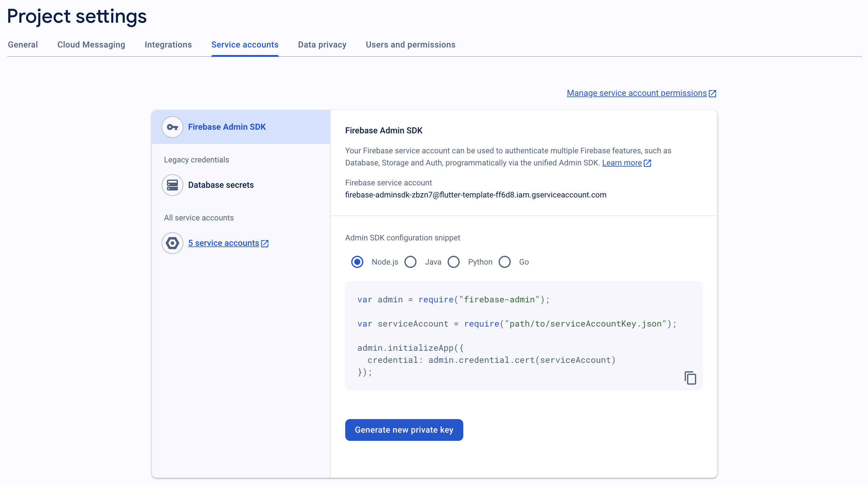This screenshot has width=868, height=485.
Task: Select the Java radio button
Action: (410, 262)
